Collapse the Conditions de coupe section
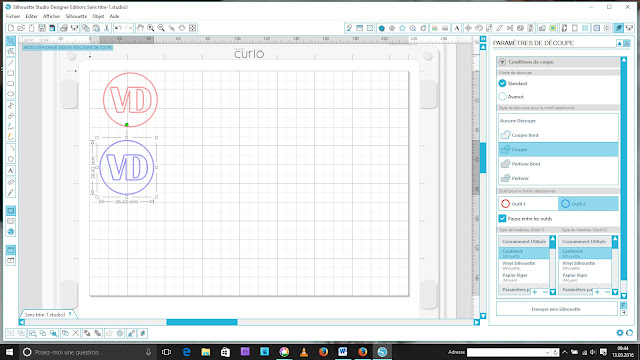This screenshot has width=640, height=360. [x=502, y=62]
